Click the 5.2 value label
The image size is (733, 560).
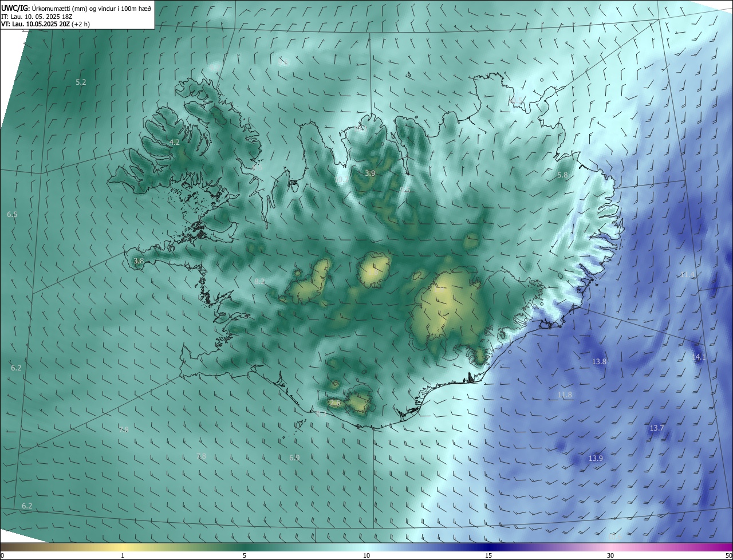81,82
